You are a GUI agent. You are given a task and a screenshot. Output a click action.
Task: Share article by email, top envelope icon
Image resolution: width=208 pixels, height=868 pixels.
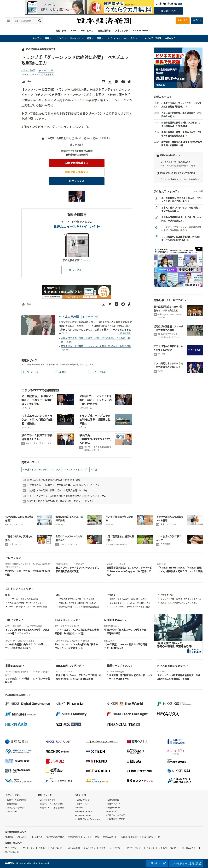104,81
